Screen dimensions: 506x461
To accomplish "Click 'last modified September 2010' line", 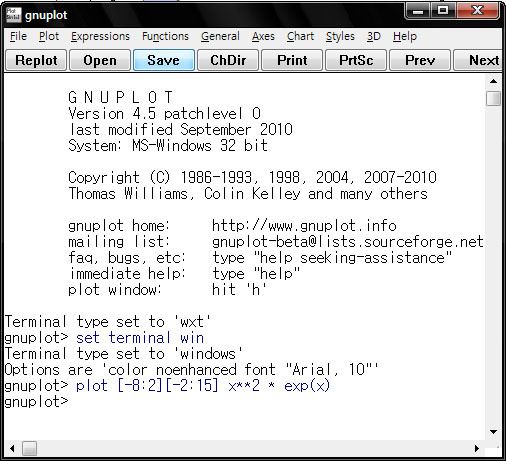I will [180, 130].
